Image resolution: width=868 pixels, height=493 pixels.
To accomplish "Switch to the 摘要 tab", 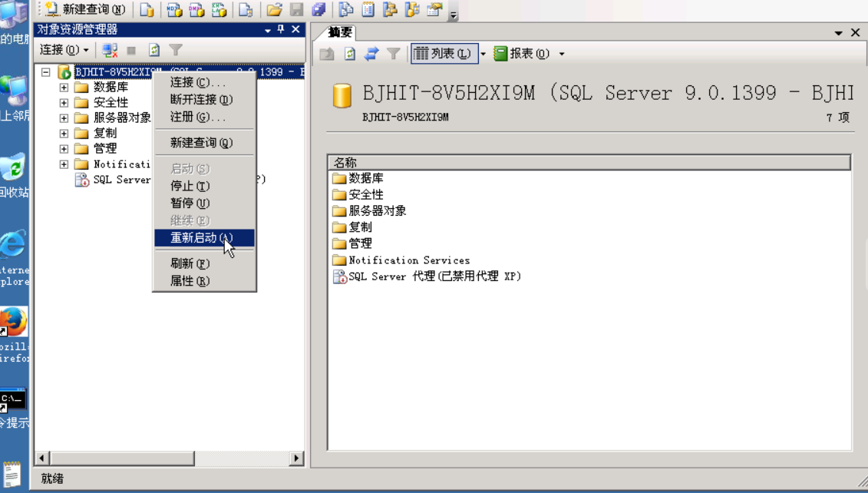I will (x=340, y=32).
